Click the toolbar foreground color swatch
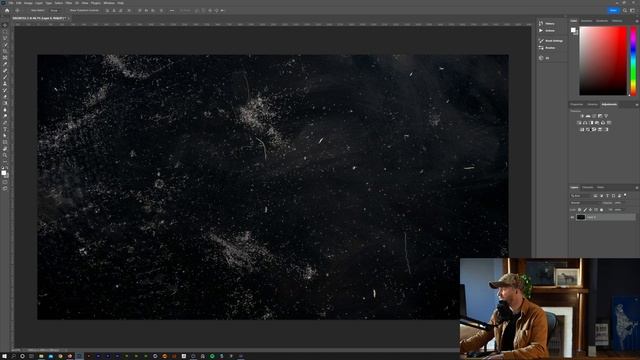Viewport: 640px width, 360px height. point(4,173)
